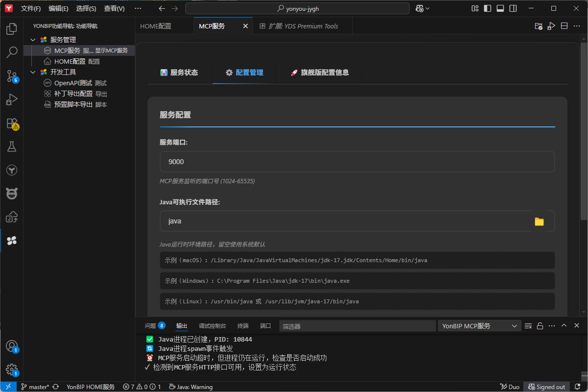Viewport: 588px width, 392px height.
Task: Maximize the bottom panel with chevron
Action: pyautogui.click(x=564, y=326)
